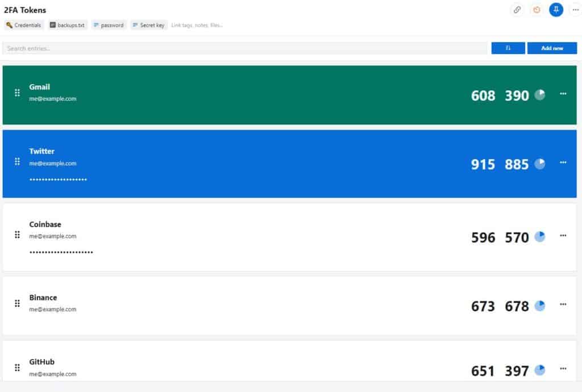The image size is (582, 392).
Task: Click the Coinbase entry drag handle
Action: [x=17, y=235]
